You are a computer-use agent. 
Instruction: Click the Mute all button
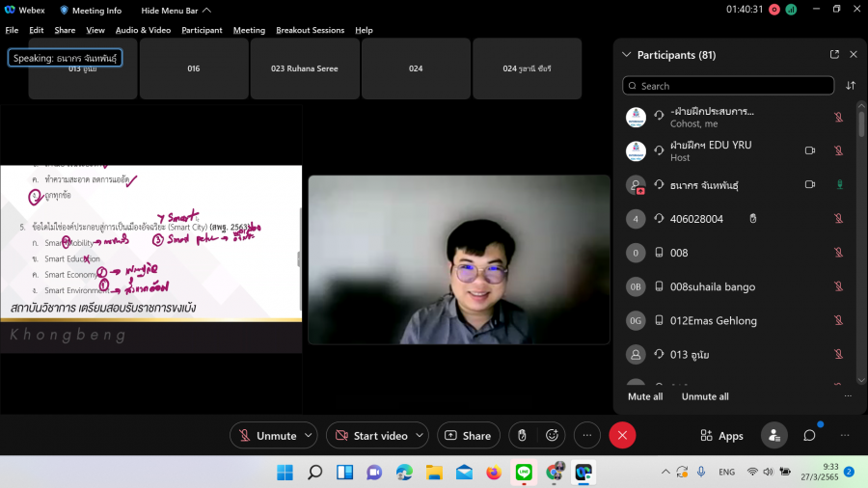[645, 396]
